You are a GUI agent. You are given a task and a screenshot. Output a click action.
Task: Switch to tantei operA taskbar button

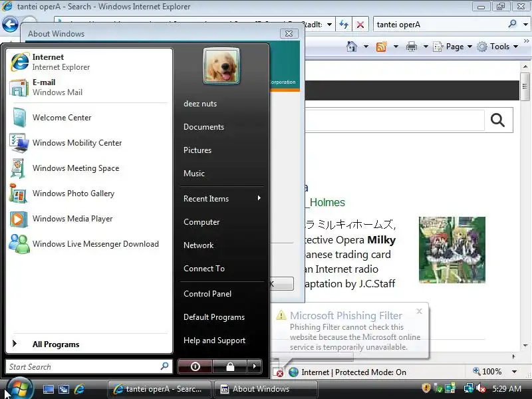[159, 389]
